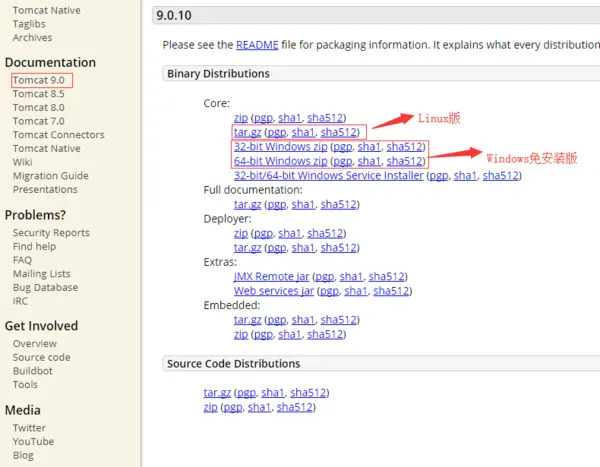Open pgp for JMX Remote jar

coord(324,277)
